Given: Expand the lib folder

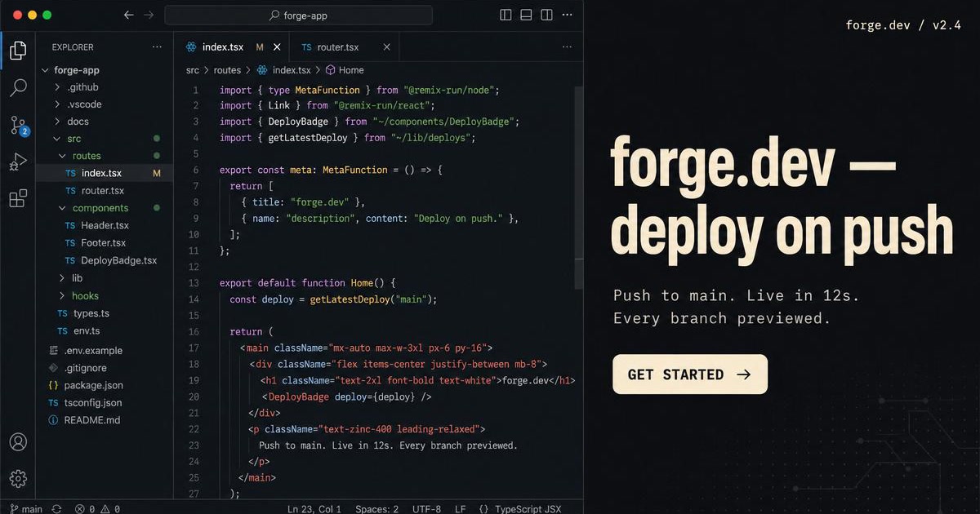Looking at the screenshot, I should (105, 278).
